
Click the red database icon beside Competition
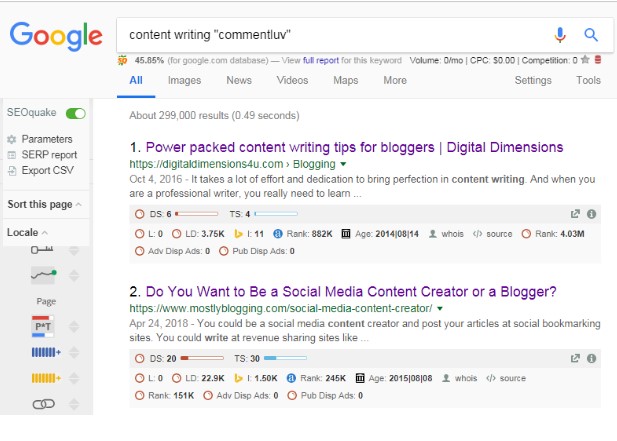click(x=598, y=60)
